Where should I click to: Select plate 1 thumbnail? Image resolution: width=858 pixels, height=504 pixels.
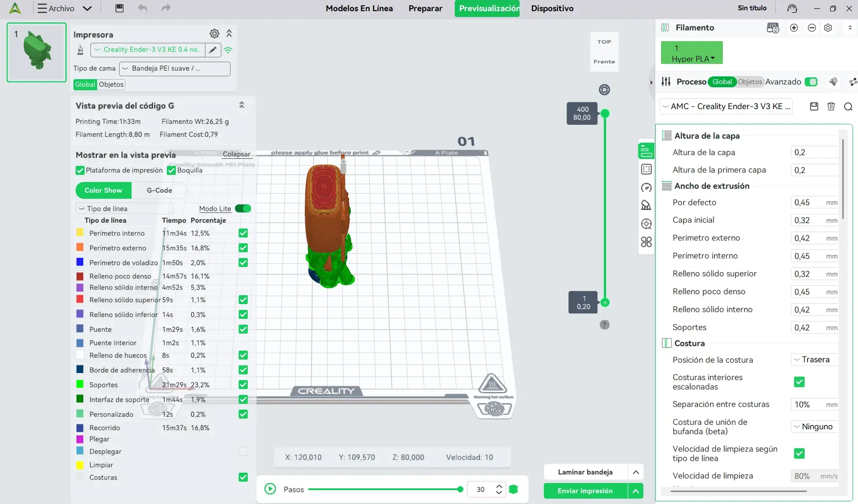(37, 52)
